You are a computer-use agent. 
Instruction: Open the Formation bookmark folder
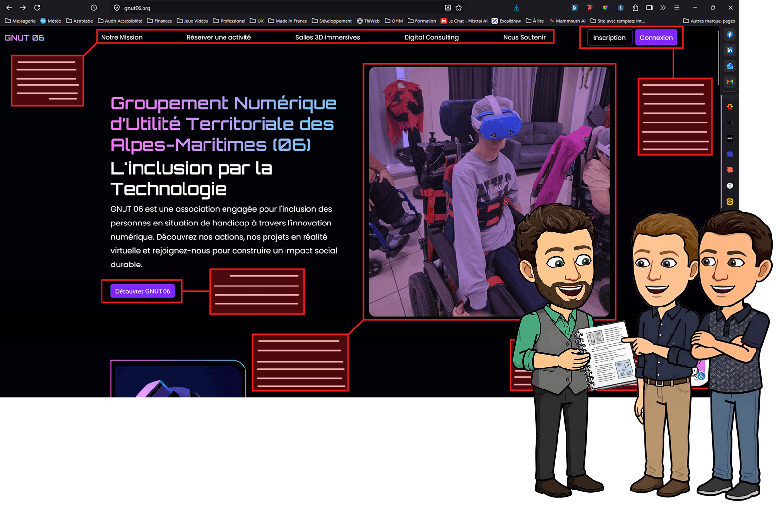point(422,21)
